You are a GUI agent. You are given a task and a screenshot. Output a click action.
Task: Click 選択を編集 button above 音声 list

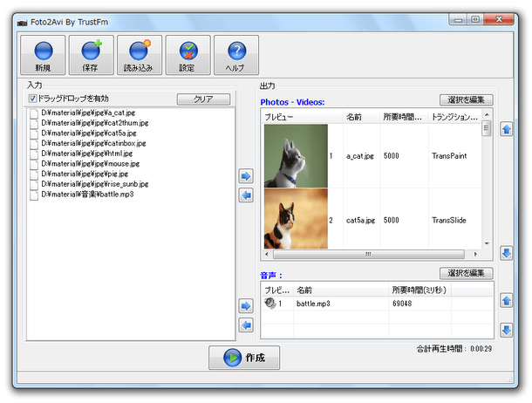(467, 273)
